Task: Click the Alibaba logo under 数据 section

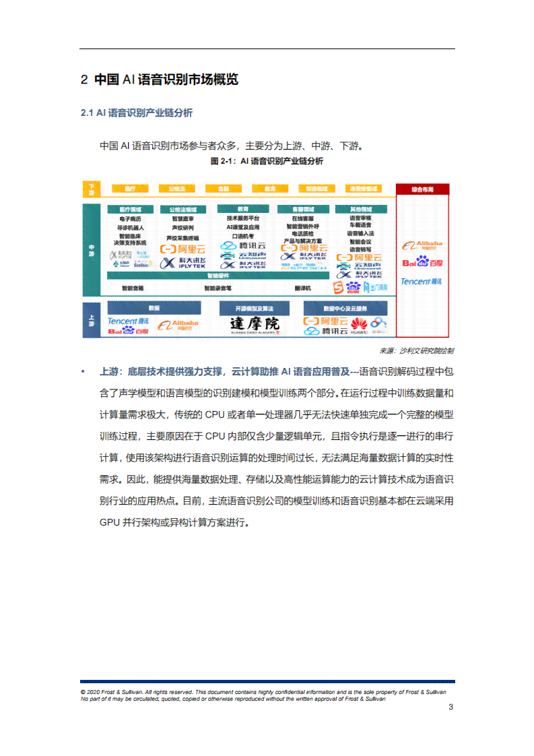Action: click(178, 325)
